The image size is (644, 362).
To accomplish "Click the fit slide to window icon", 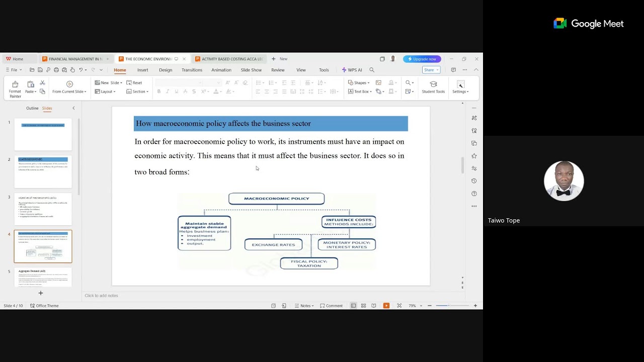I will tap(399, 306).
